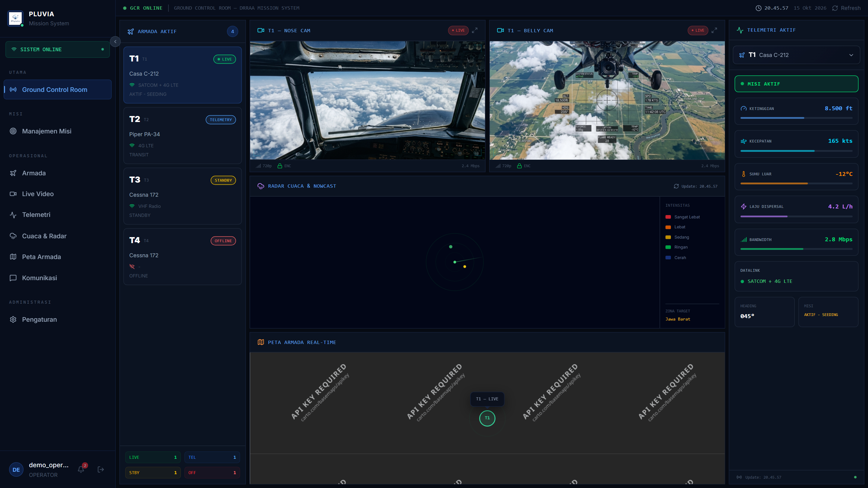Click the Peta Armada map icon
Viewport: 868px width, 488px height.
(x=13, y=257)
